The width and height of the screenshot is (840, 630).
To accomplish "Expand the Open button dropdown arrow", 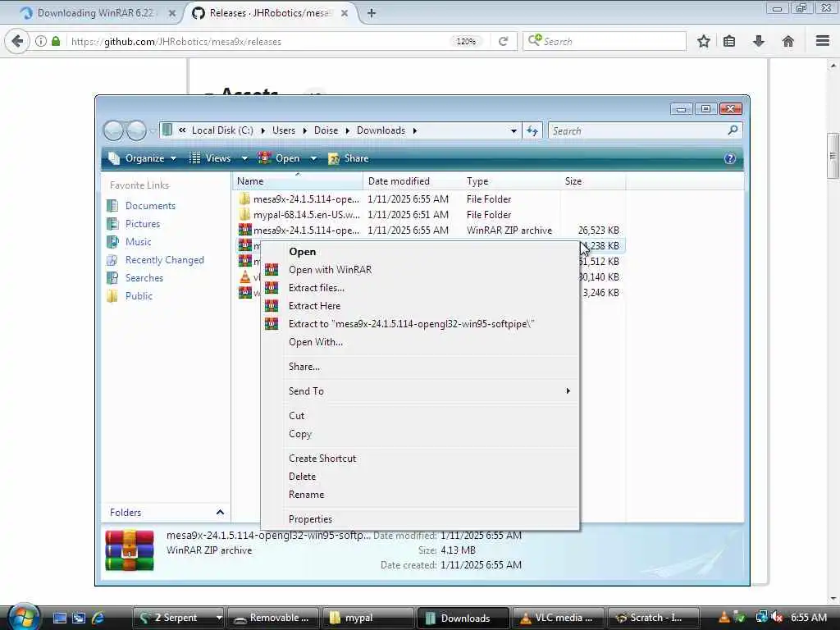I will click(x=314, y=158).
